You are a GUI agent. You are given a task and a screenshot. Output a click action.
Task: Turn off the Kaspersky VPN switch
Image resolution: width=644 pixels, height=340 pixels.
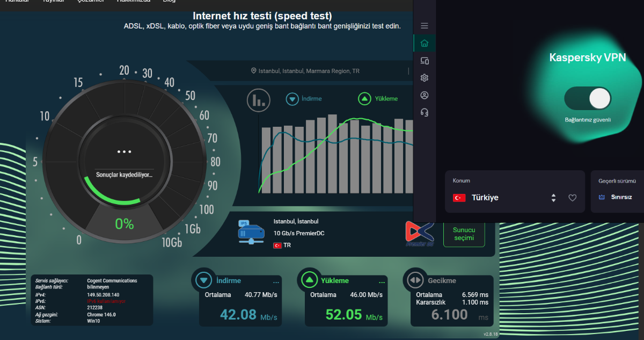pyautogui.click(x=588, y=98)
